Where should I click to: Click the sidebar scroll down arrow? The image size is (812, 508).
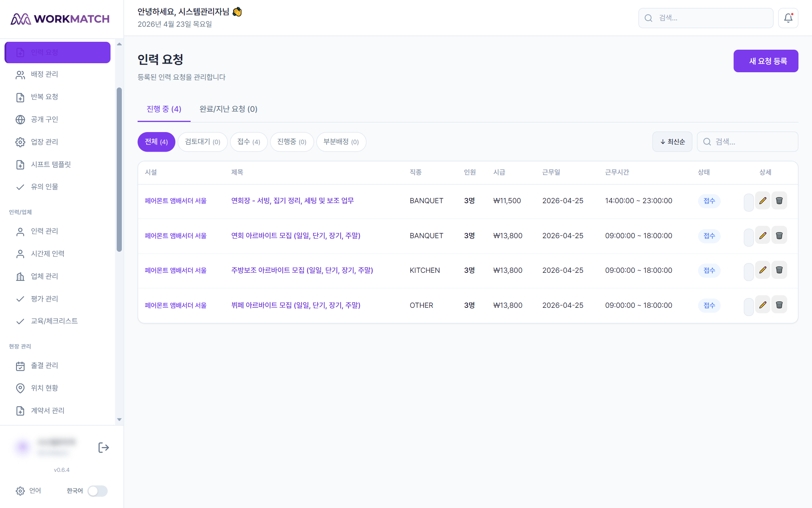click(119, 420)
